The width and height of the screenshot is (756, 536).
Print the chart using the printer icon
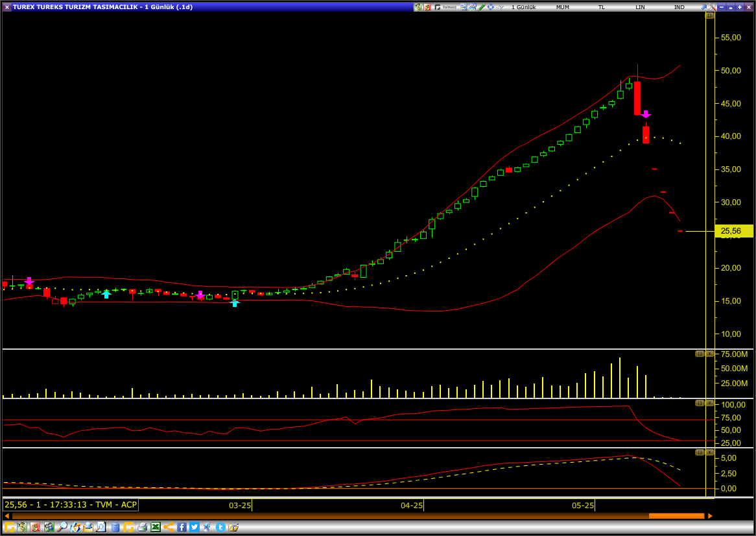coord(142,528)
